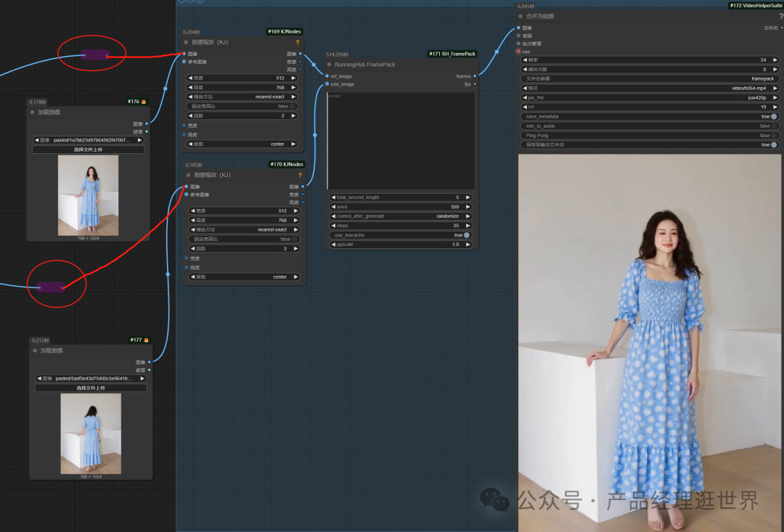Increase total_second_length with right arrow
Image resolution: width=784 pixels, height=532 pixels.
point(468,197)
